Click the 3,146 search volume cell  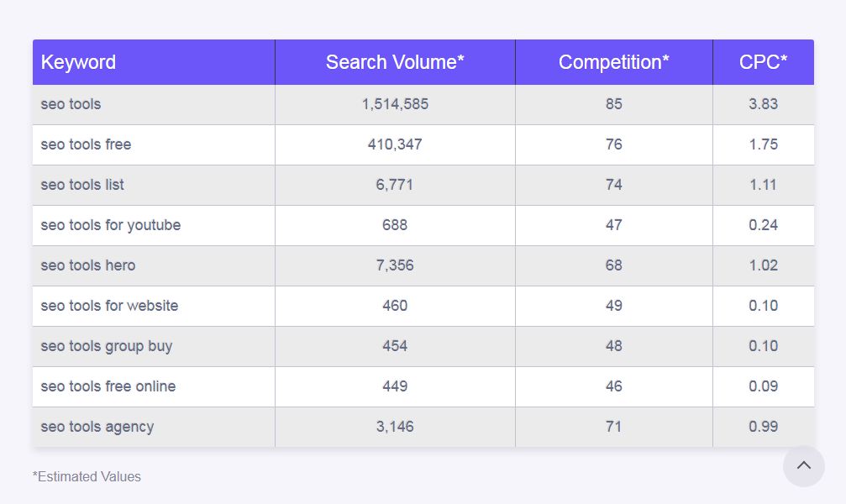tap(395, 427)
